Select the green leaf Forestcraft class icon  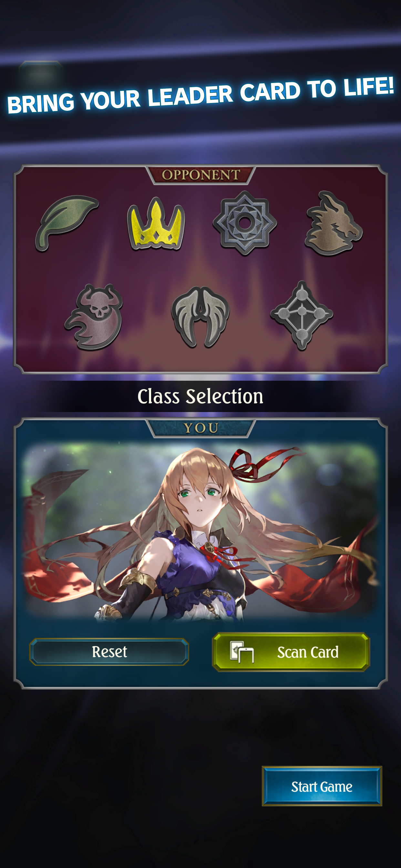point(67,223)
